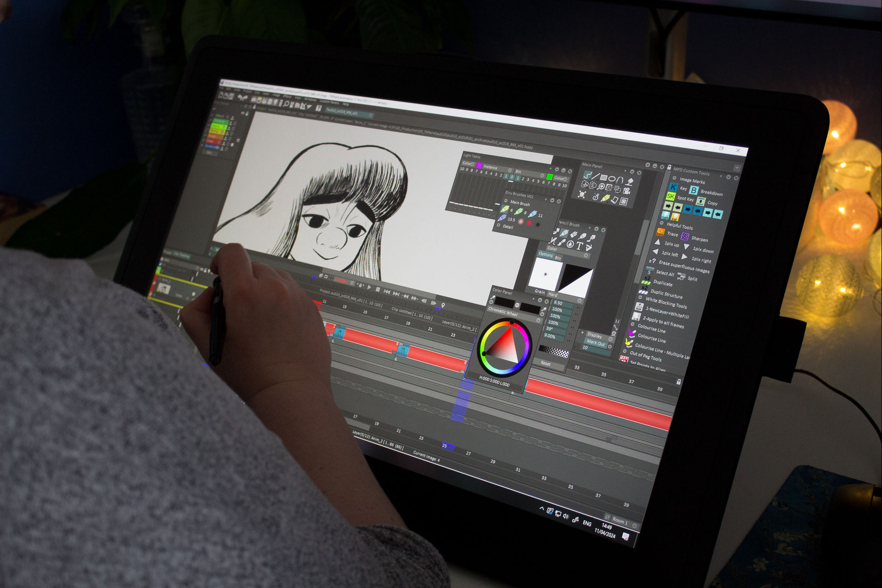The image size is (882, 588).
Task: Click the Mark Out button
Action: [595, 343]
